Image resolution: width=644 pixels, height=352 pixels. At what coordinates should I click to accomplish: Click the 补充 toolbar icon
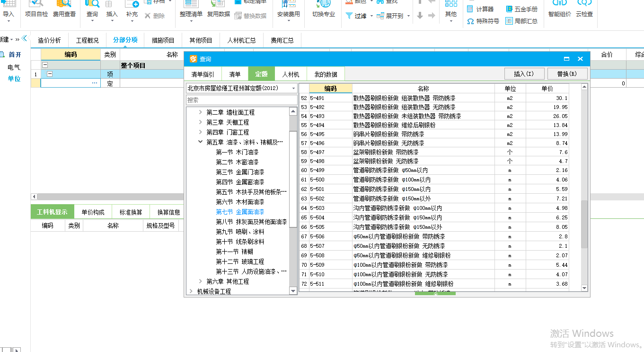point(132,4)
